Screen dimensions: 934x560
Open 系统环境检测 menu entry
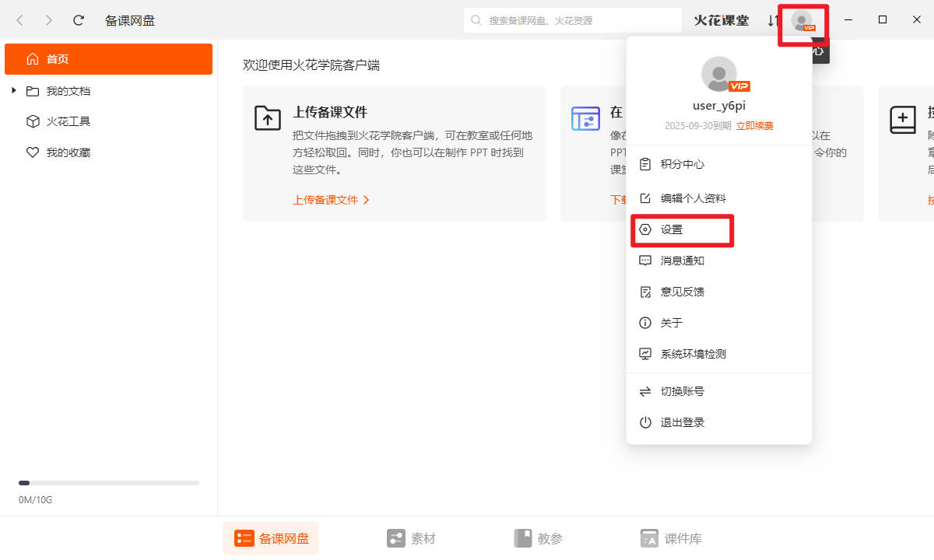click(x=693, y=354)
